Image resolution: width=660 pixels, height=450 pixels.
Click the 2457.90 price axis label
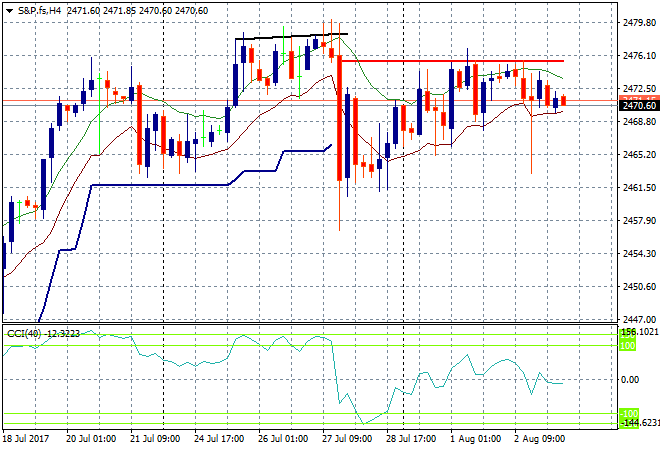click(x=639, y=221)
